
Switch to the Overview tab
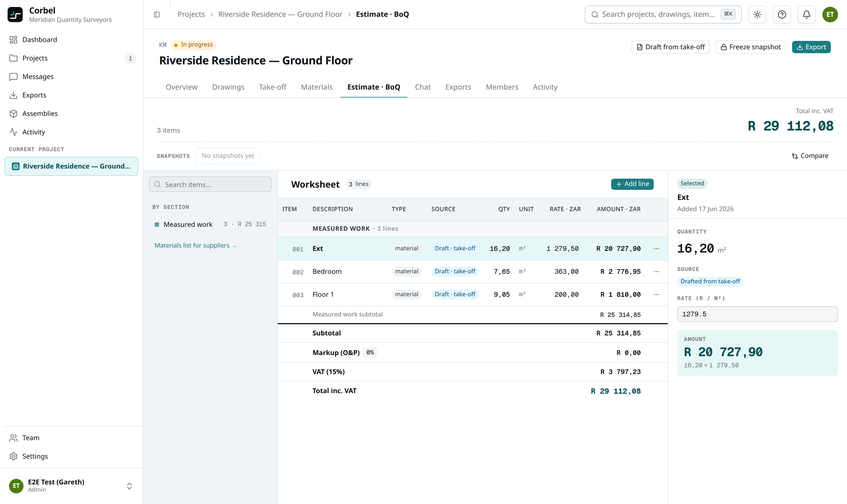click(182, 87)
